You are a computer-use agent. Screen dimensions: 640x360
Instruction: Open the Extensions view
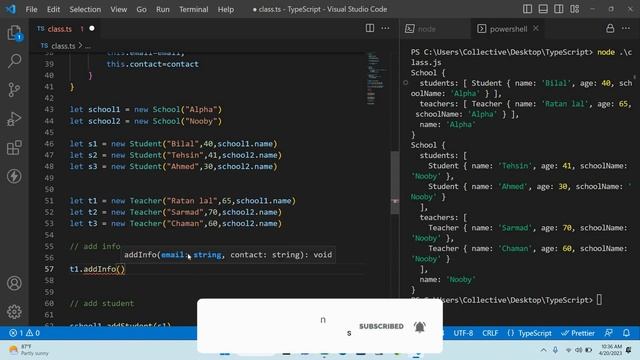tap(14, 147)
